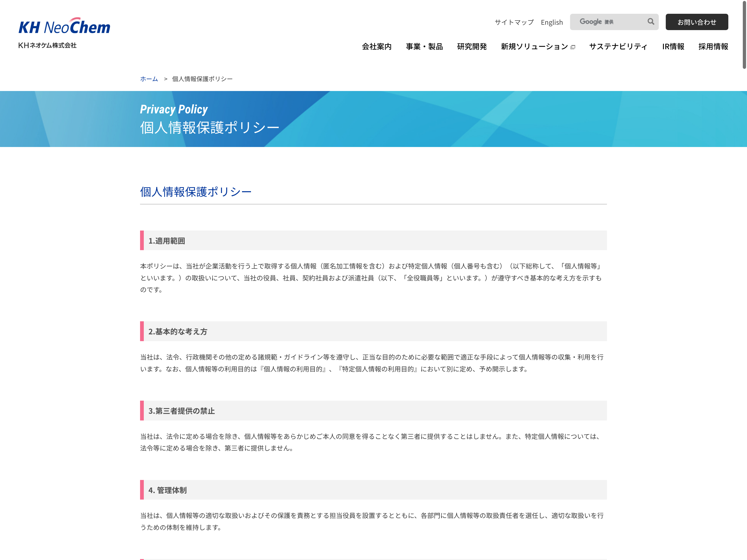Open the 事業・製品 menu
Image resolution: width=747 pixels, height=560 pixels.
pyautogui.click(x=424, y=47)
